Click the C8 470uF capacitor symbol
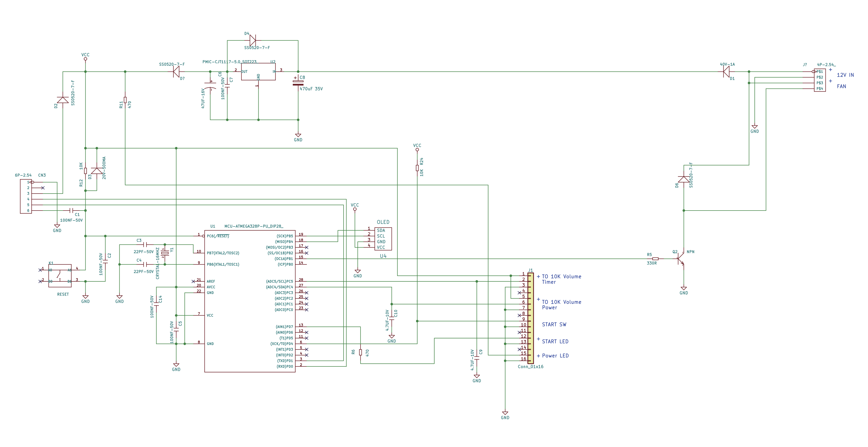Viewport: 868px width, 447px height. coord(298,83)
